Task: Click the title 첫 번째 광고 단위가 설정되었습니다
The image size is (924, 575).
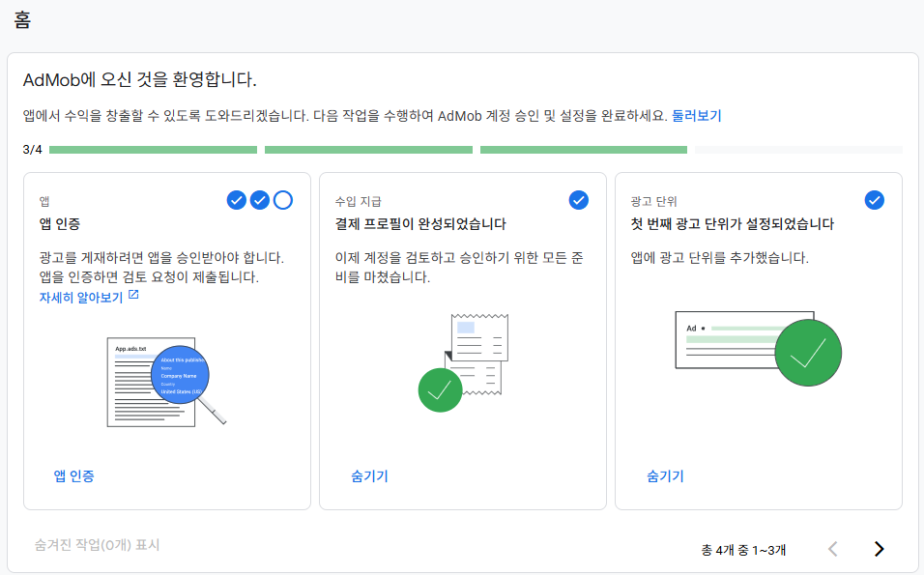Action: (x=733, y=224)
